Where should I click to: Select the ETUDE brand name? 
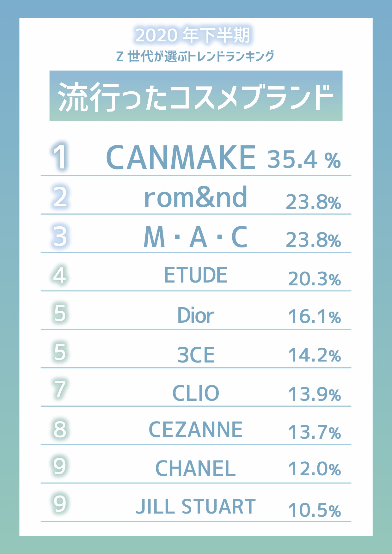195,275
